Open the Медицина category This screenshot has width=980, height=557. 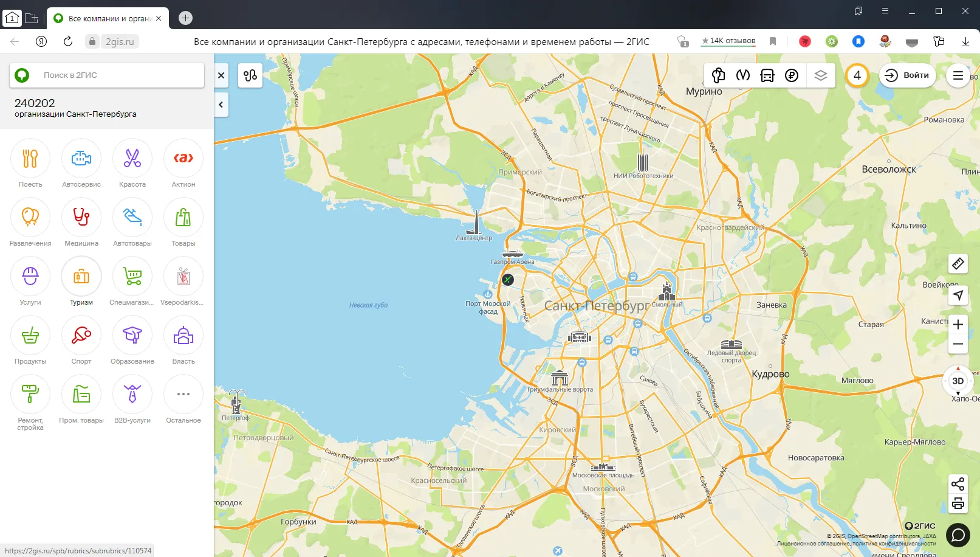click(81, 223)
